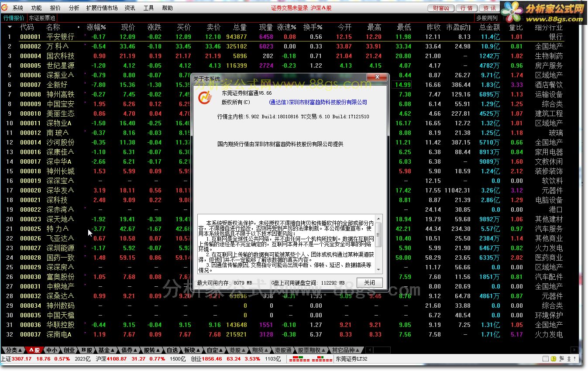Click the license text scrollbar thumb
Image resolution: width=588 pixels, height=371 pixels.
(378, 234)
